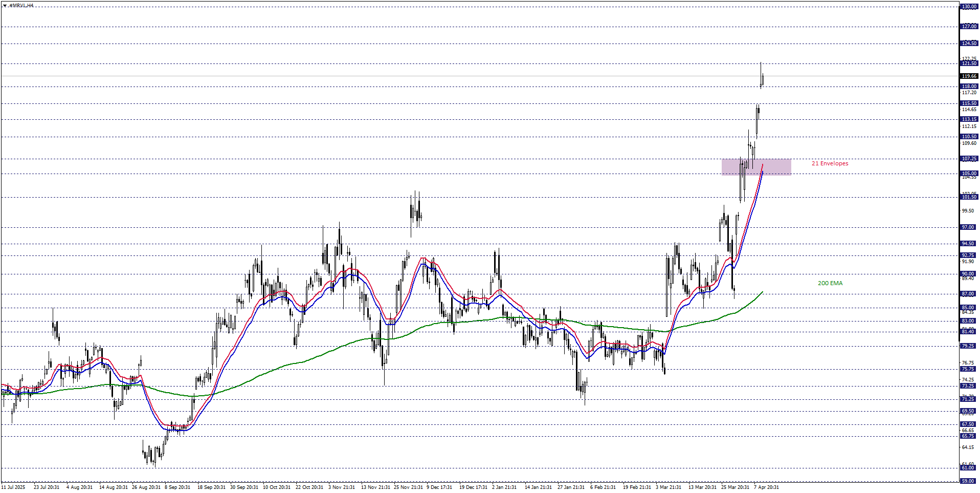Click the 130.00 level label on price axis
The image size is (980, 493).
tap(969, 7)
